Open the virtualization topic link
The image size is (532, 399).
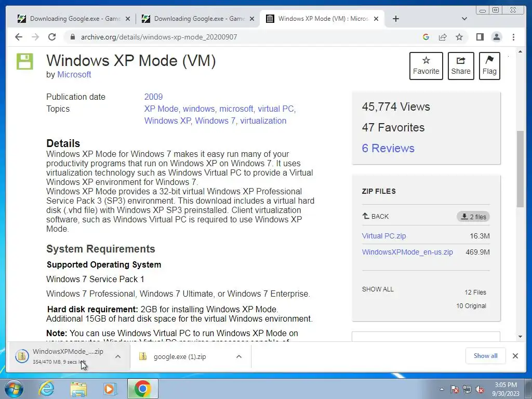(263, 121)
